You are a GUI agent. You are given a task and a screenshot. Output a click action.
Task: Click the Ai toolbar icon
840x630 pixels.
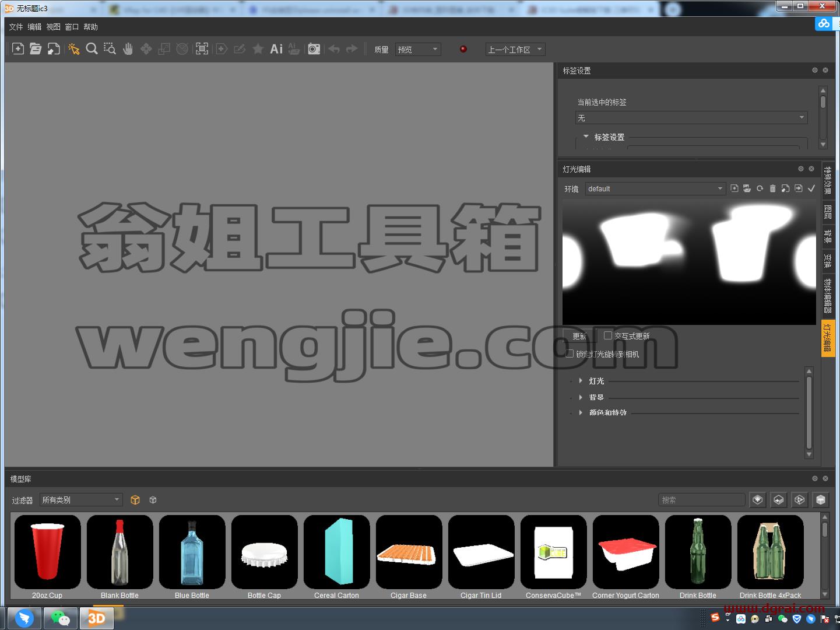276,49
